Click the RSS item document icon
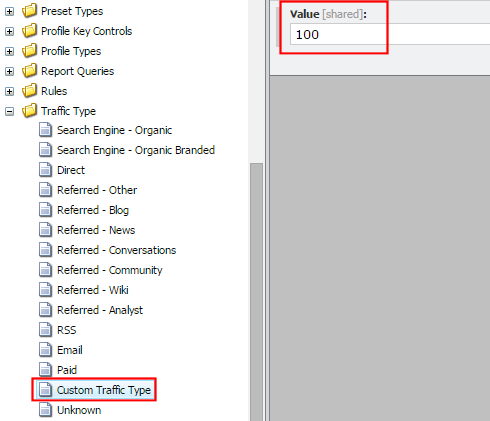This screenshot has height=421, width=490. [x=45, y=330]
